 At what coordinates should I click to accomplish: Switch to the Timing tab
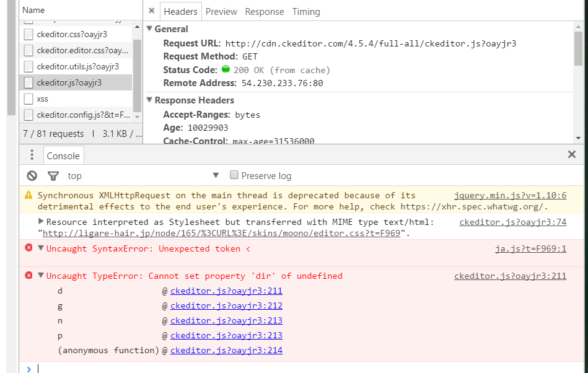306,11
